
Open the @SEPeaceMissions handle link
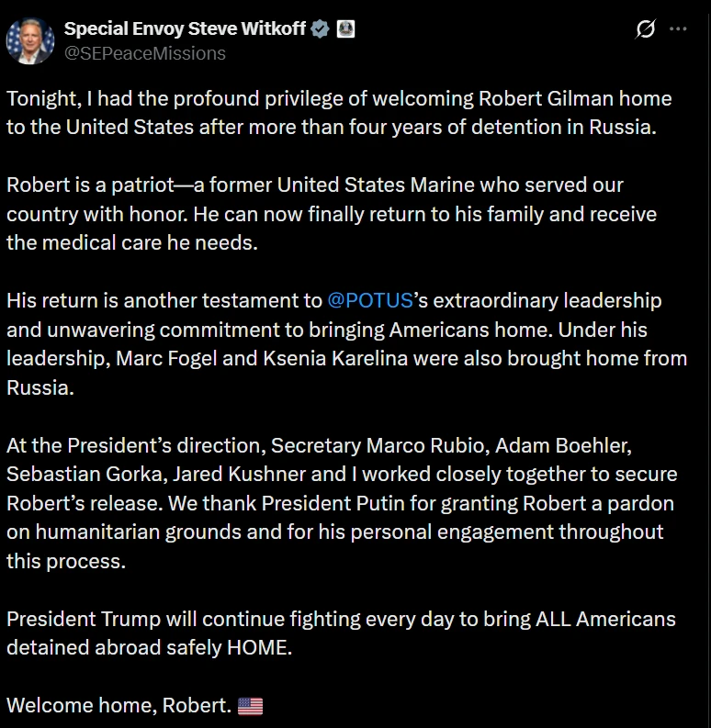(x=145, y=54)
